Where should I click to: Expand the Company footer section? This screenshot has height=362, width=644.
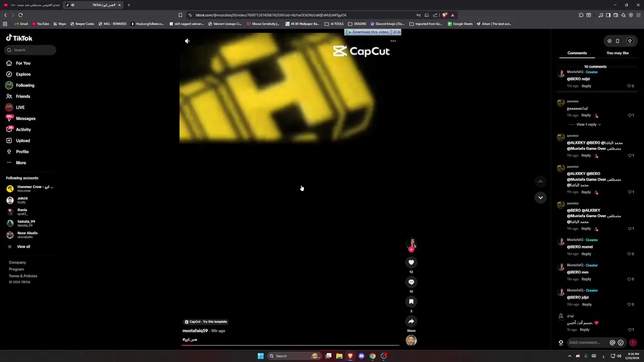click(x=17, y=262)
